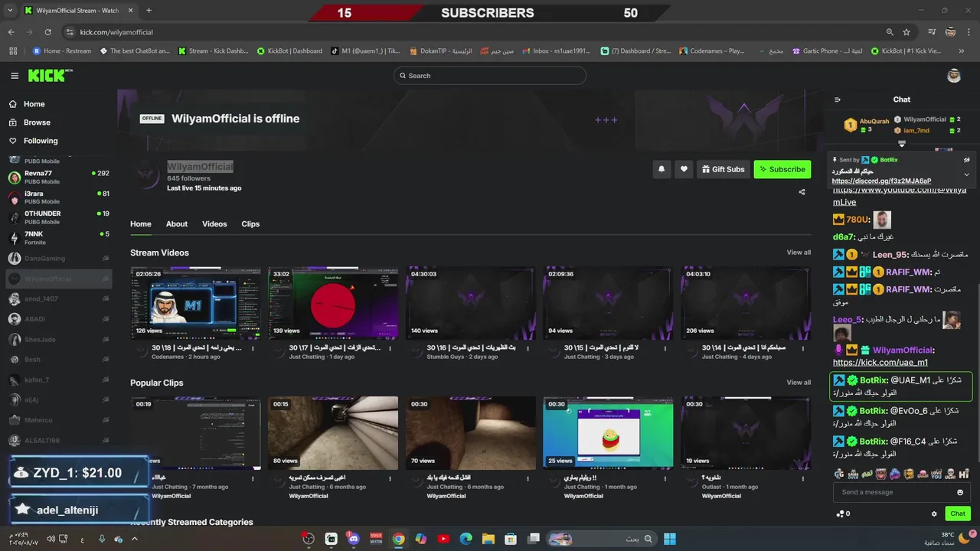The width and height of the screenshot is (980, 551).
Task: Click the heart follow icon button
Action: [684, 169]
